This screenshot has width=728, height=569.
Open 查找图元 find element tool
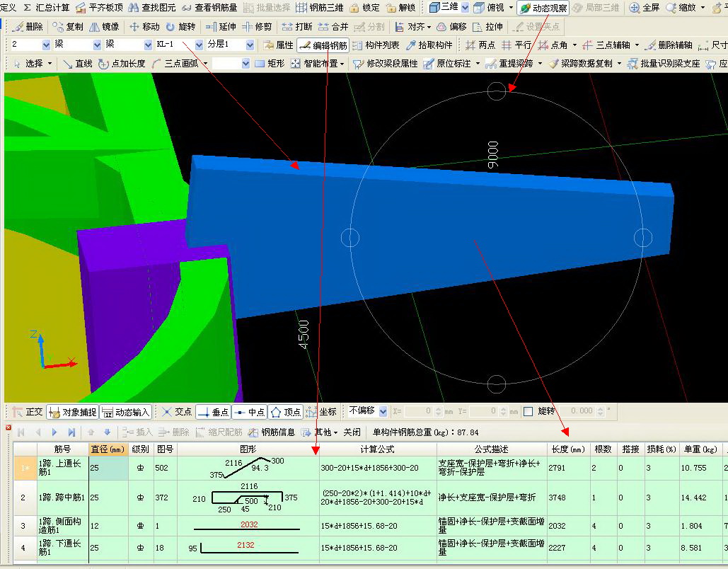click(152, 8)
